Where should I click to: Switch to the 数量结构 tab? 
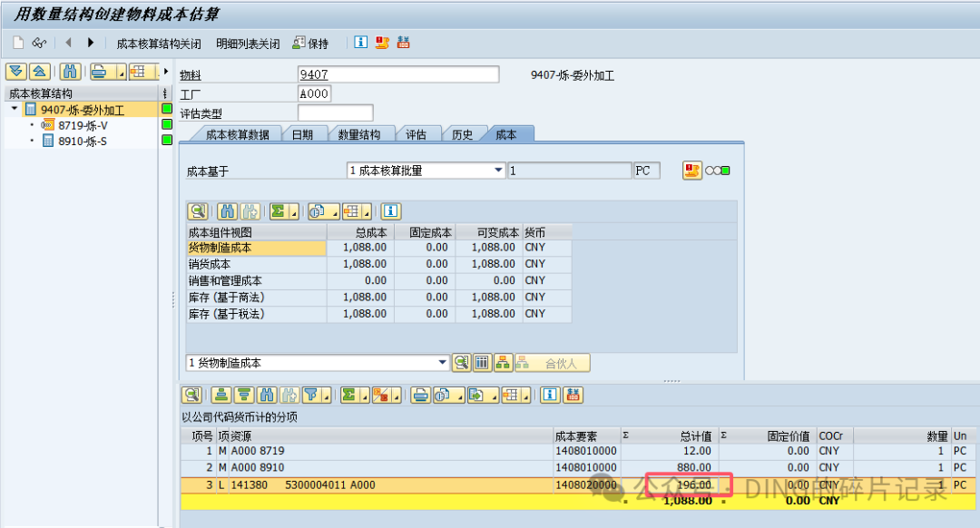click(358, 134)
